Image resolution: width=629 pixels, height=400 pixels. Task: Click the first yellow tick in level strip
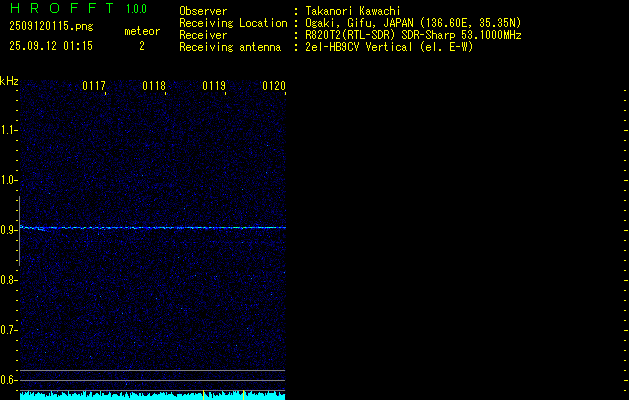[203, 395]
